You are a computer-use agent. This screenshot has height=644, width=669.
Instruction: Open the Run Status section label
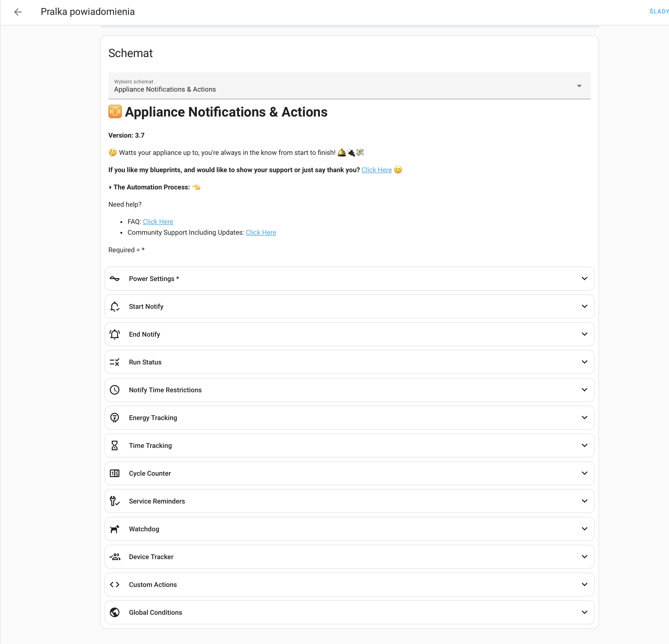[145, 363]
